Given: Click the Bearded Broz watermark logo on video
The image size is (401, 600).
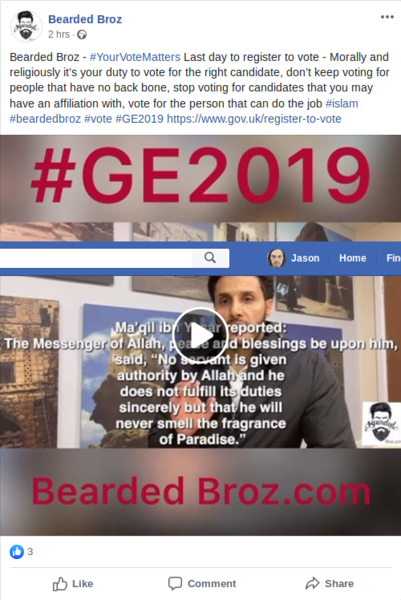Looking at the screenshot, I should [x=381, y=423].
